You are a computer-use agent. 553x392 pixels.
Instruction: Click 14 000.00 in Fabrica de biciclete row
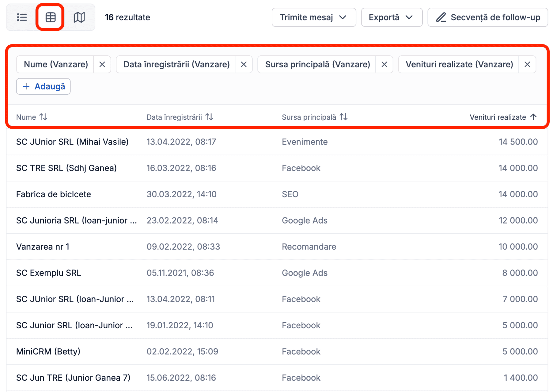pyautogui.click(x=518, y=194)
